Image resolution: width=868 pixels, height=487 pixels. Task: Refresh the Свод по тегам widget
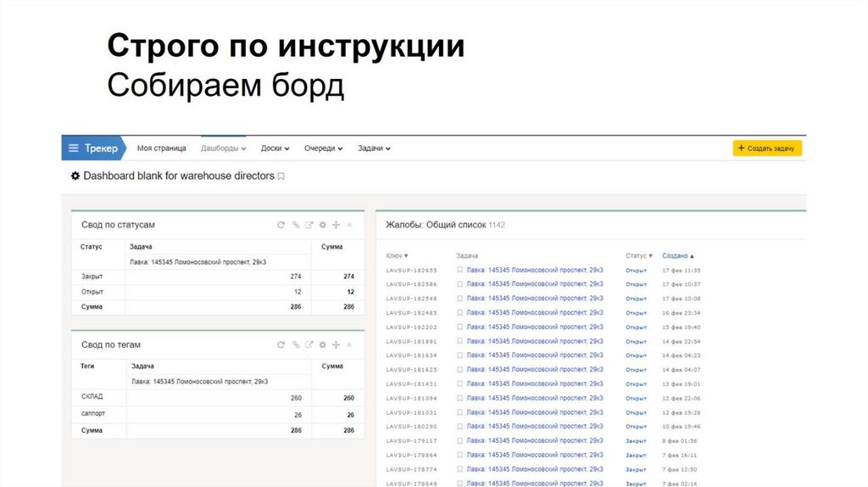(281, 344)
